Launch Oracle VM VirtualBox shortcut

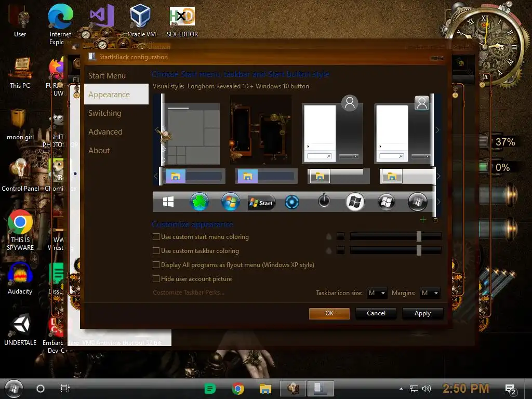click(140, 20)
